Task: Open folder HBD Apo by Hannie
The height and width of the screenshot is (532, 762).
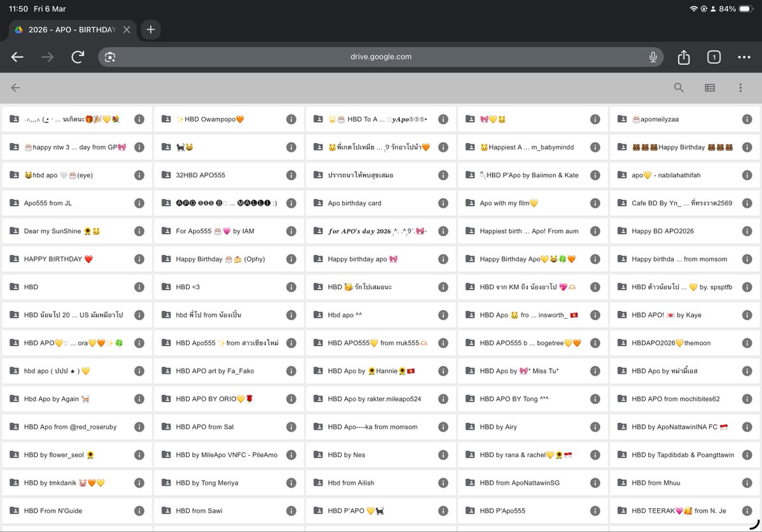Action: (381, 371)
